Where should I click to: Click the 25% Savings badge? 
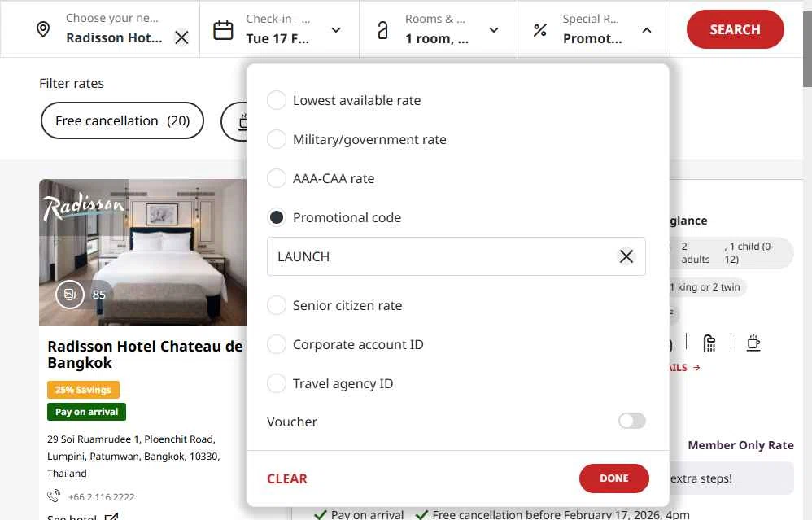coord(83,390)
